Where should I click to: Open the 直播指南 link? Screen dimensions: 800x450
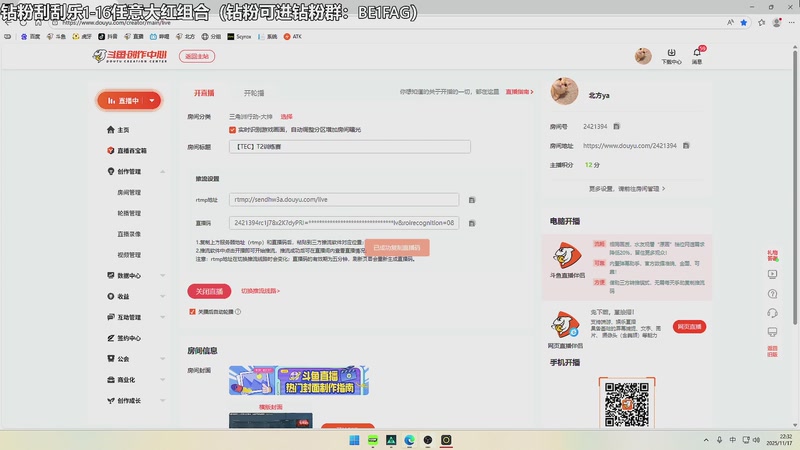click(519, 92)
